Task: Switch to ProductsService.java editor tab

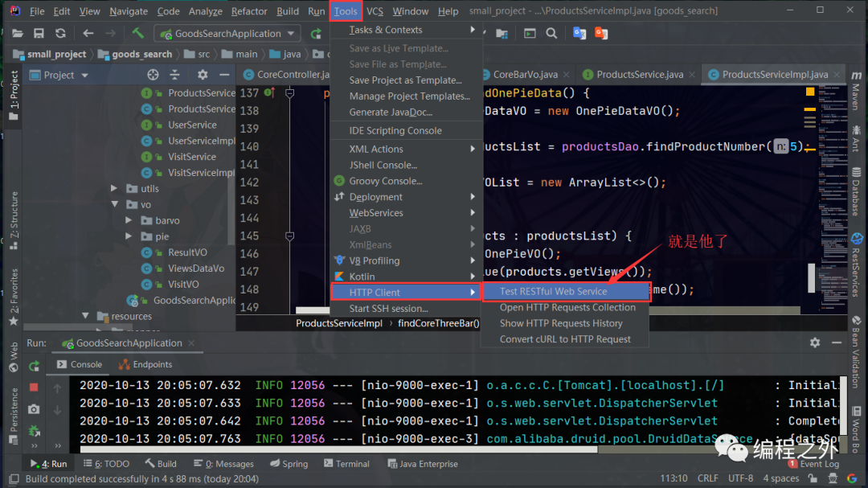Action: pos(638,75)
